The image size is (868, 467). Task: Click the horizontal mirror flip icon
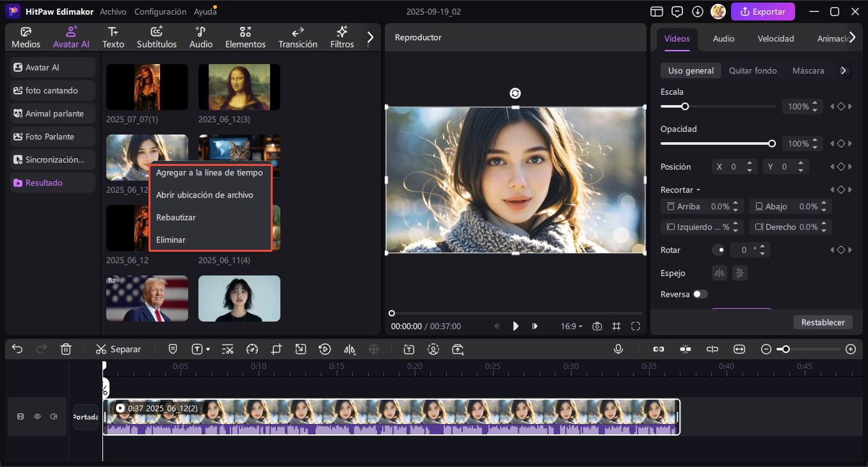click(x=720, y=273)
